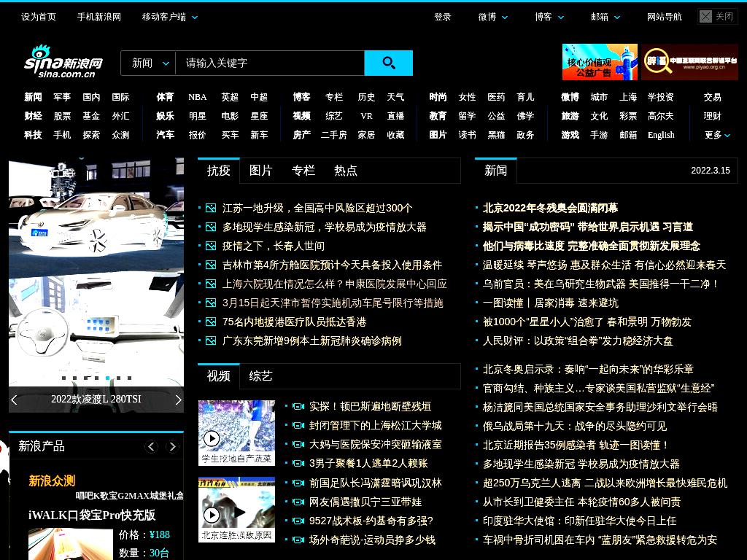Click carousel caption 2022款凌渡L 280TSI
747x560 pixels.
[x=96, y=400]
